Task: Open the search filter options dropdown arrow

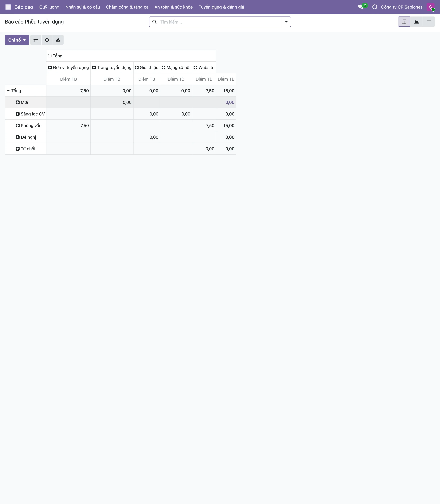Action: (286, 22)
